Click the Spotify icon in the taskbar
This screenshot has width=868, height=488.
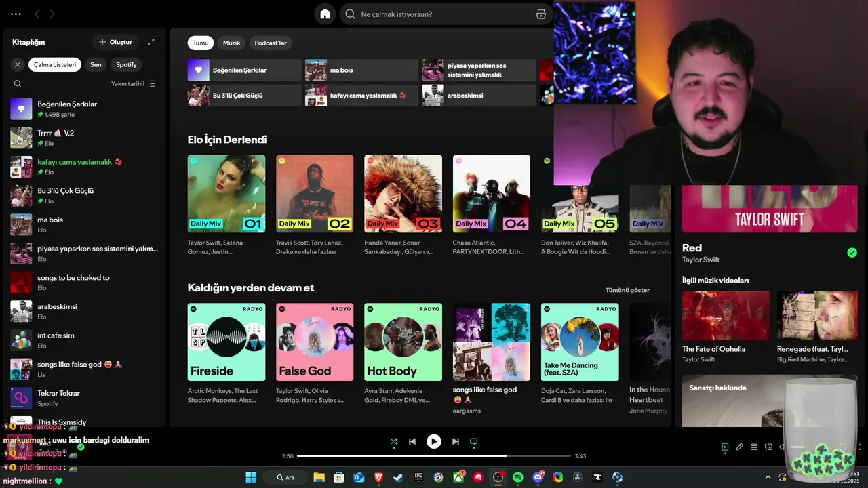[x=518, y=477]
